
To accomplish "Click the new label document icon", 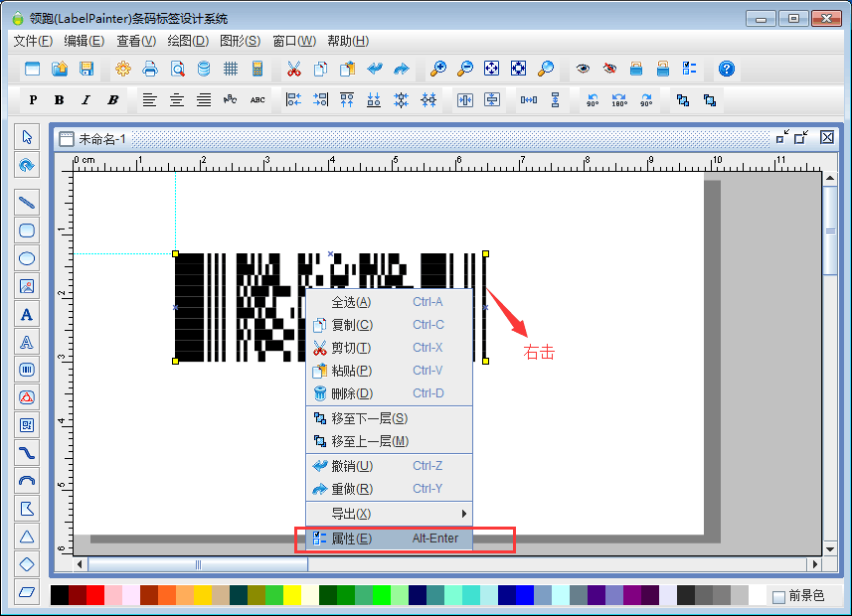I will coord(33,69).
